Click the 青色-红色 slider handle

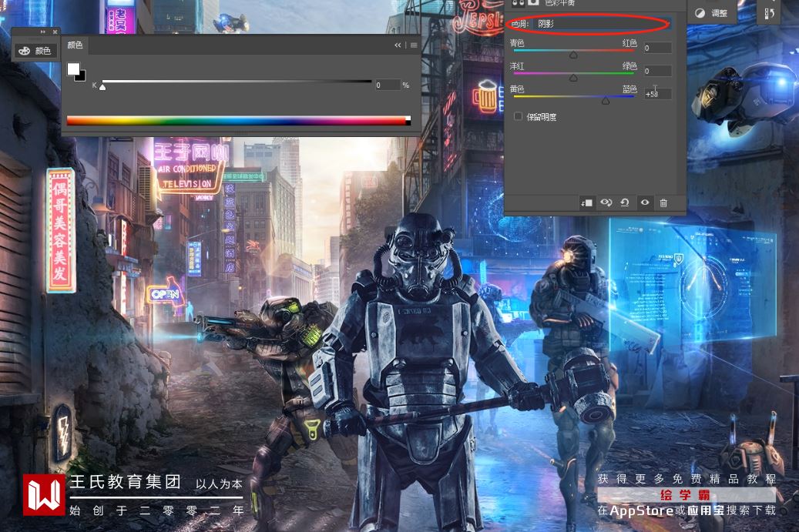574,55
